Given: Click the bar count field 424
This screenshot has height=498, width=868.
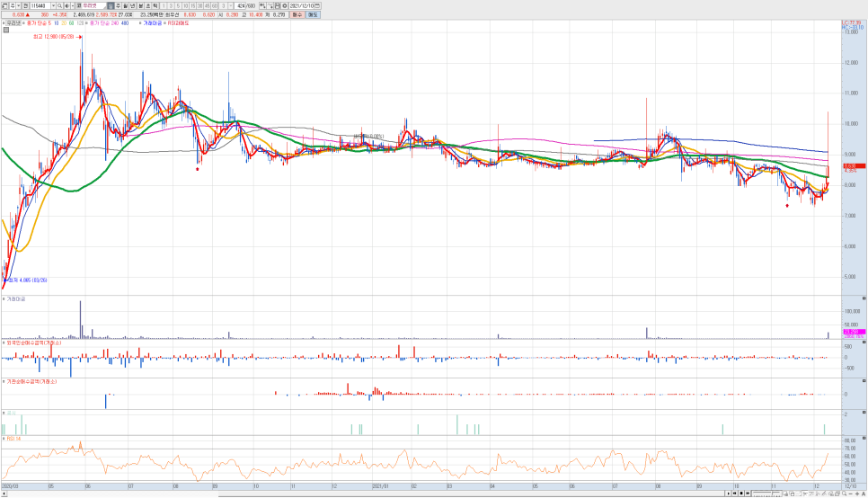Looking at the screenshot, I should point(240,5).
